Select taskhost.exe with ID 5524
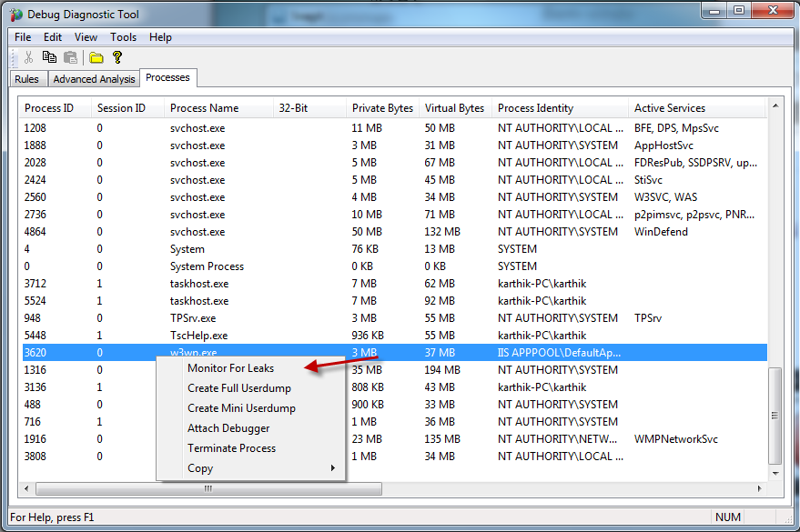 394,301
